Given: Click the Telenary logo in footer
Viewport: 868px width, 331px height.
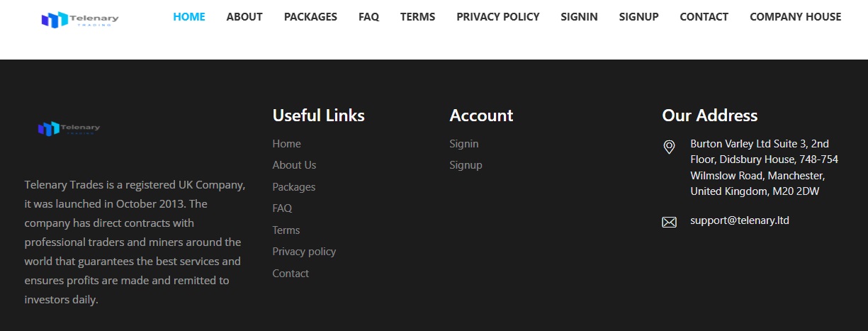Looking at the screenshot, I should pos(69,128).
